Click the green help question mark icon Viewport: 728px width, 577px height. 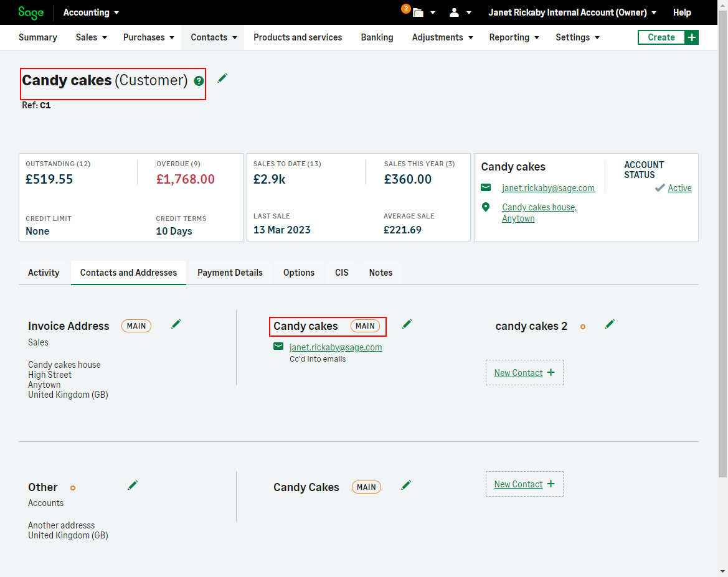tap(199, 80)
